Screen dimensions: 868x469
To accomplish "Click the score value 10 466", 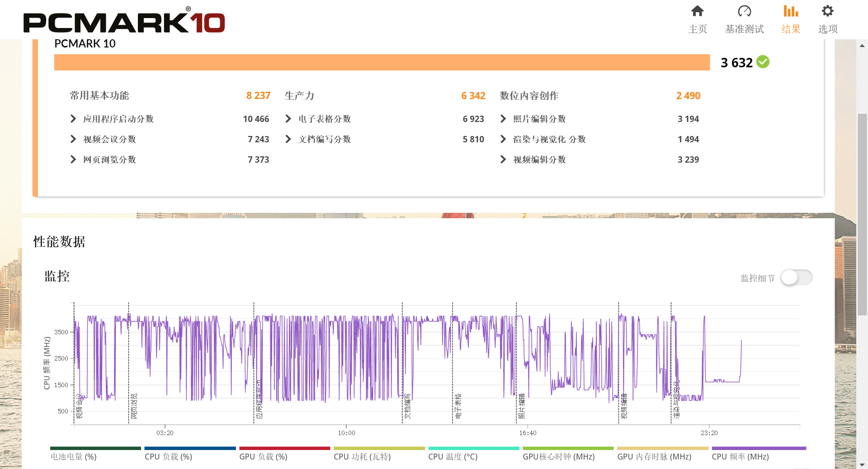I will click(256, 119).
